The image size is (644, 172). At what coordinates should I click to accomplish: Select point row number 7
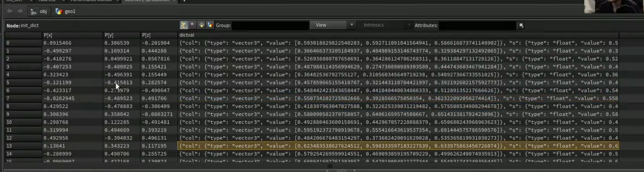tap(23, 98)
